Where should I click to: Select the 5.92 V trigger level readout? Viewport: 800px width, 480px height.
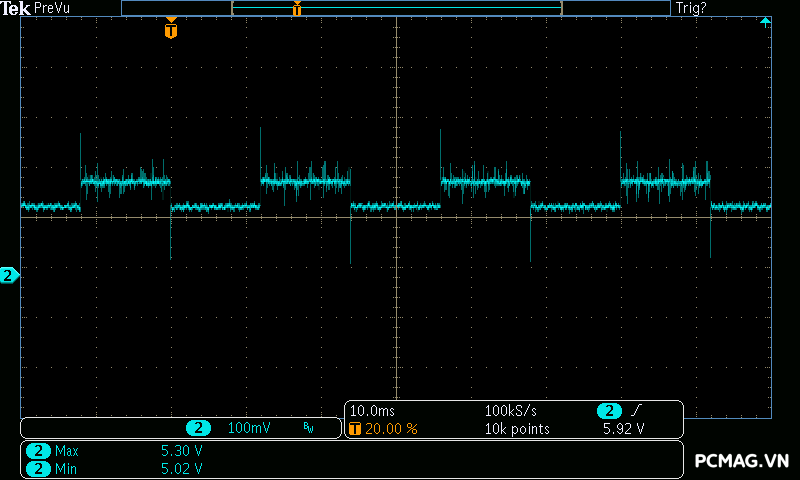[623, 428]
